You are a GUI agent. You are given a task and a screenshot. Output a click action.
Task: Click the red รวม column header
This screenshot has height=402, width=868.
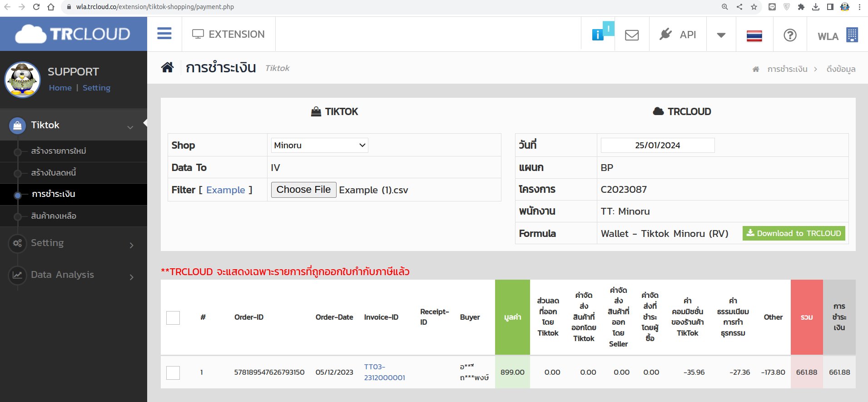coord(807,317)
